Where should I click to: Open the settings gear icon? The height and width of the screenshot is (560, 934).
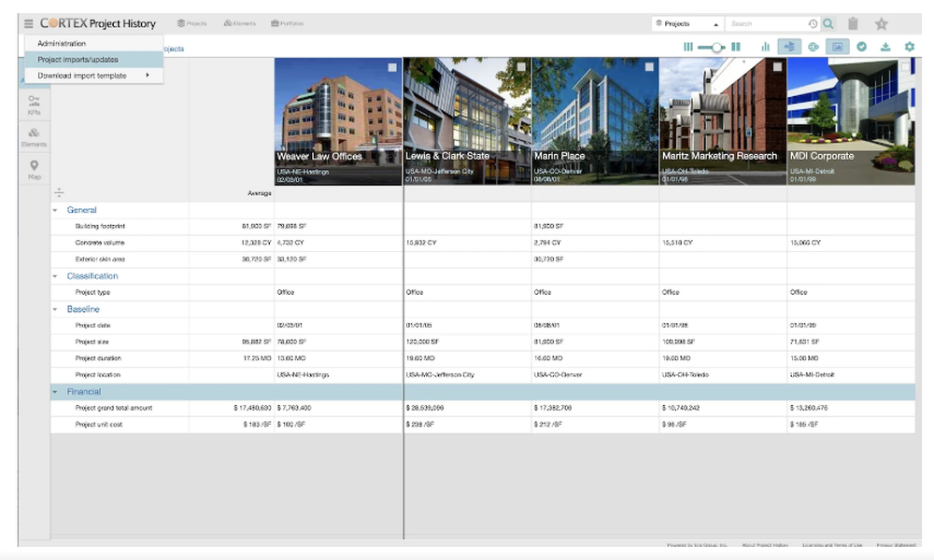(909, 47)
